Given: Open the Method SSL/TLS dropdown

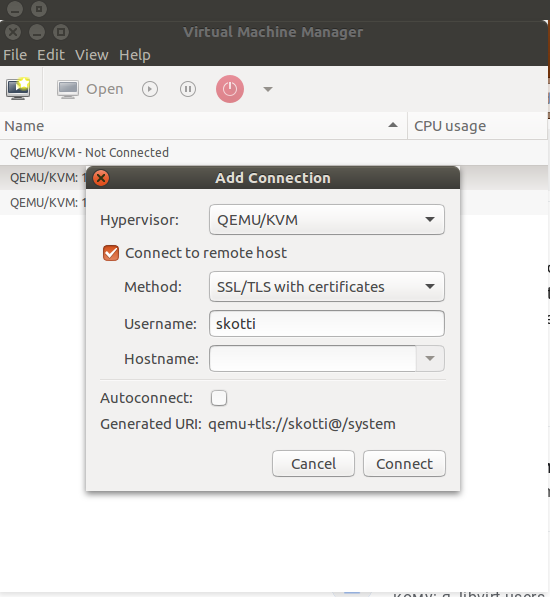Looking at the screenshot, I should tap(327, 287).
